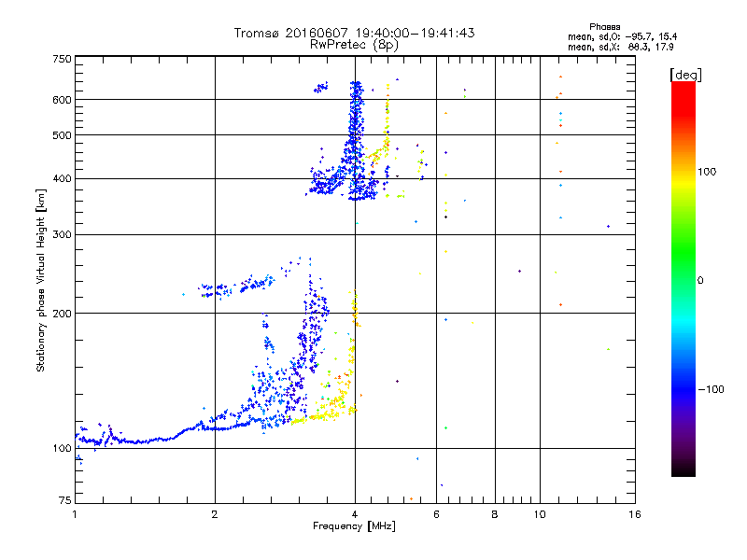
Task: Click the x-axis tick label '6'
Action: point(436,514)
